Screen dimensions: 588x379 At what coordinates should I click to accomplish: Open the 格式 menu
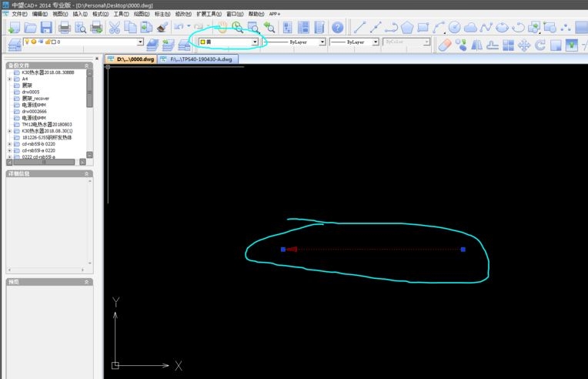pyautogui.click(x=100, y=14)
